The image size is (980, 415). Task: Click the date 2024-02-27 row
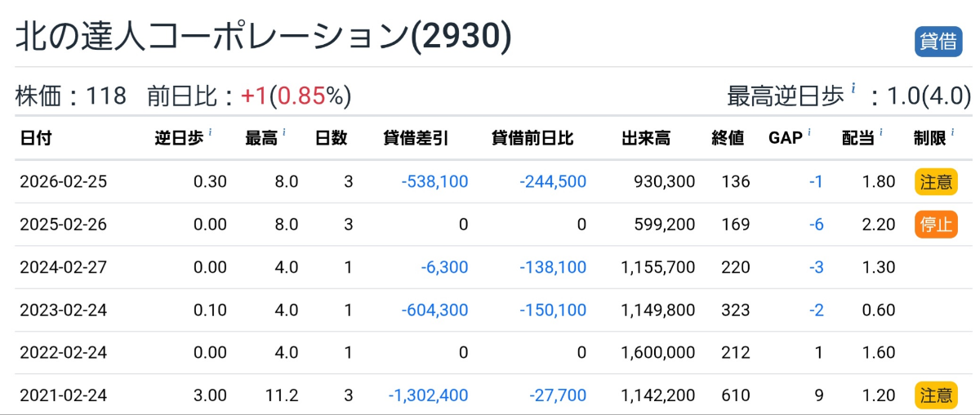[x=490, y=267]
